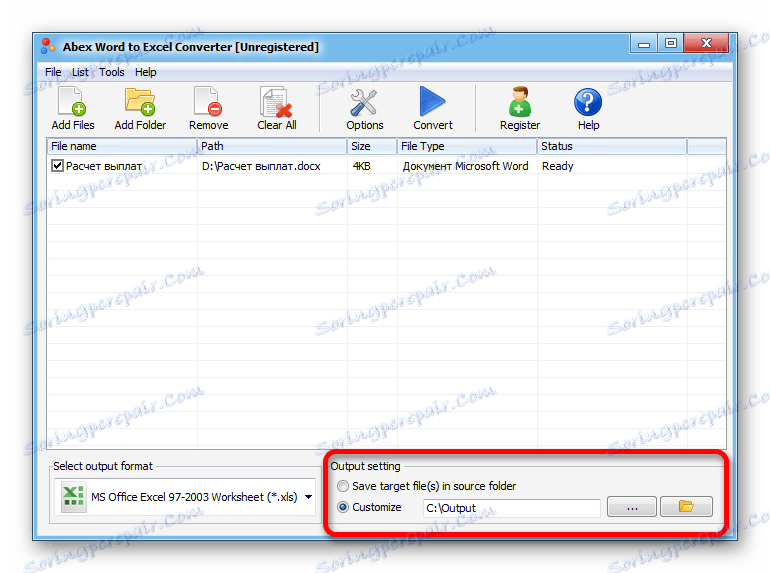Click the 4KB size cell
770x573 pixels.
[361, 166]
